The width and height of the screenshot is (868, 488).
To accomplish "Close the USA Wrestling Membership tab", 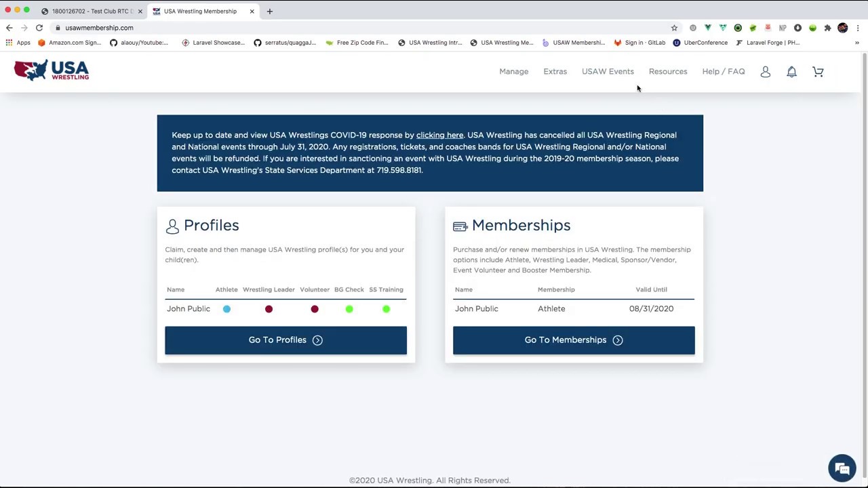I will point(252,11).
